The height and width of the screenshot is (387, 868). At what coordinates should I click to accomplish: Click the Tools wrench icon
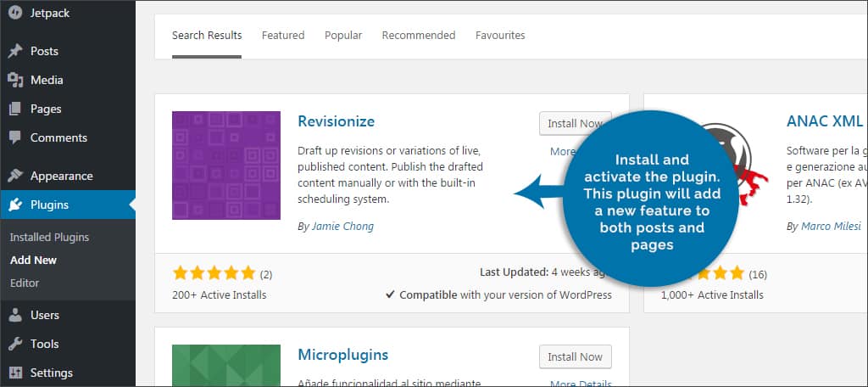15,344
